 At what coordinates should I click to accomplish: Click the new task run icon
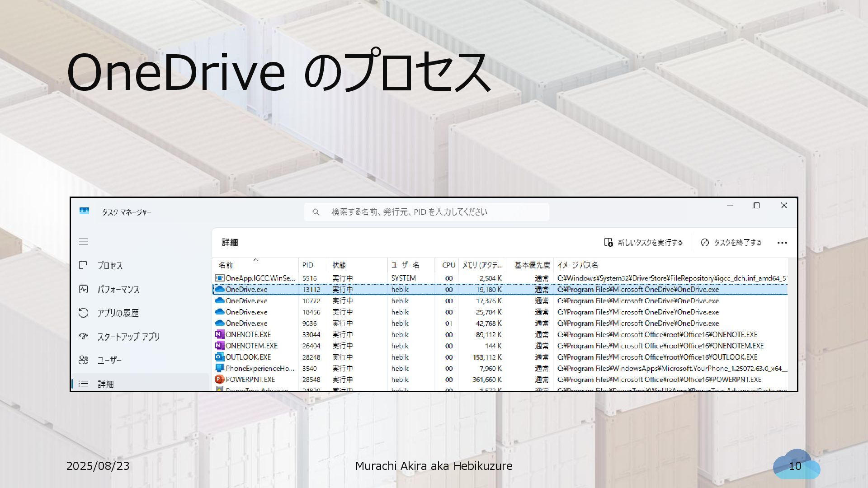click(x=609, y=243)
